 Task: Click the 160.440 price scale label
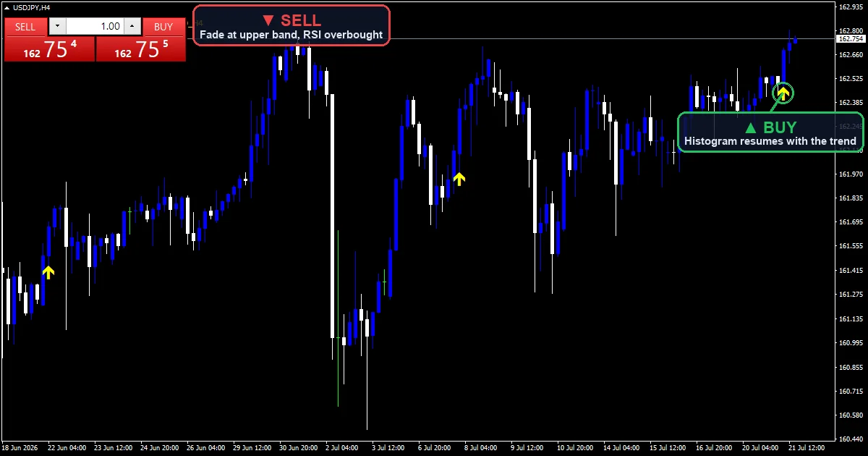click(x=850, y=439)
